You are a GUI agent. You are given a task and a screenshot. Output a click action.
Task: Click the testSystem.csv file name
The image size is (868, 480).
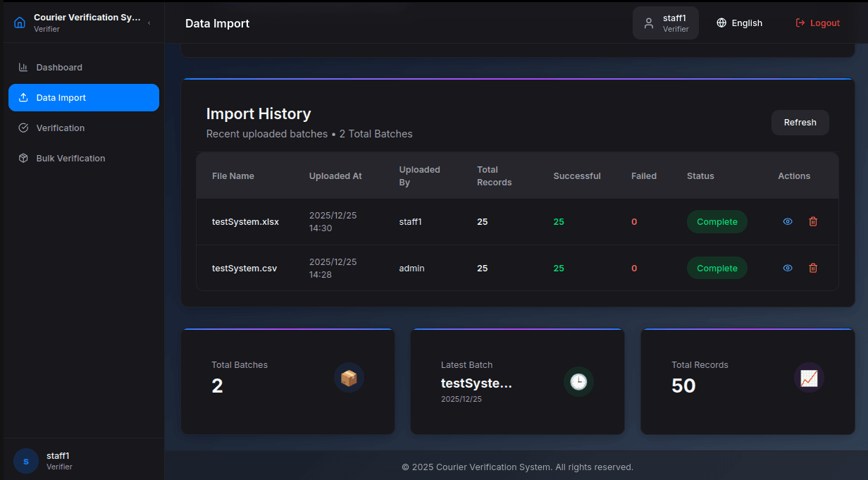(x=244, y=269)
